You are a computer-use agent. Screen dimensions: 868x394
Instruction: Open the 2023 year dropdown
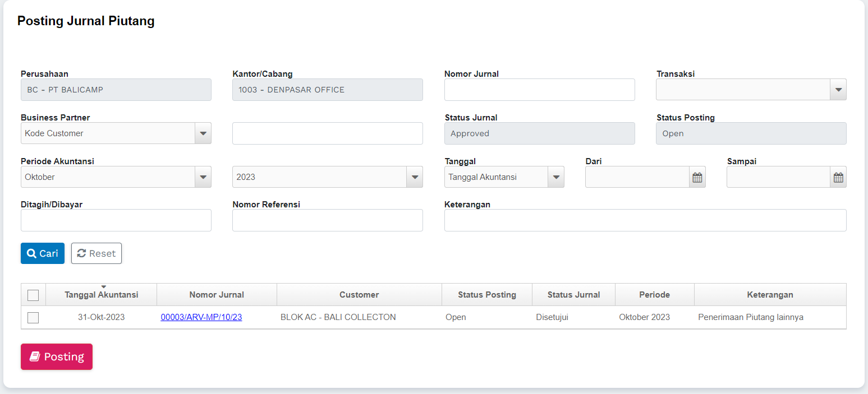415,177
